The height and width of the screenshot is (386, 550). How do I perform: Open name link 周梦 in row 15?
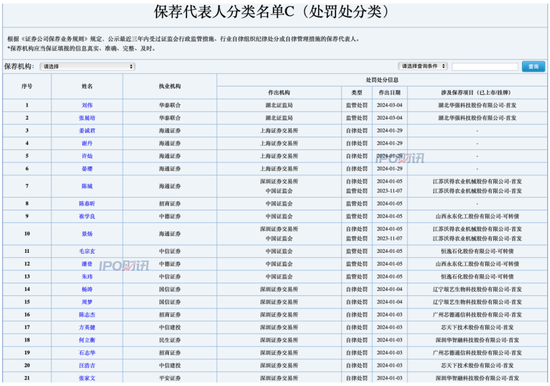[87, 302]
